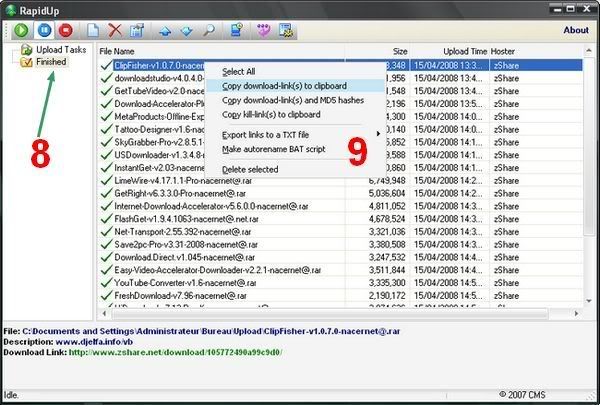
Task: Click the horizontal scrollbar right arrow
Action: [576, 313]
